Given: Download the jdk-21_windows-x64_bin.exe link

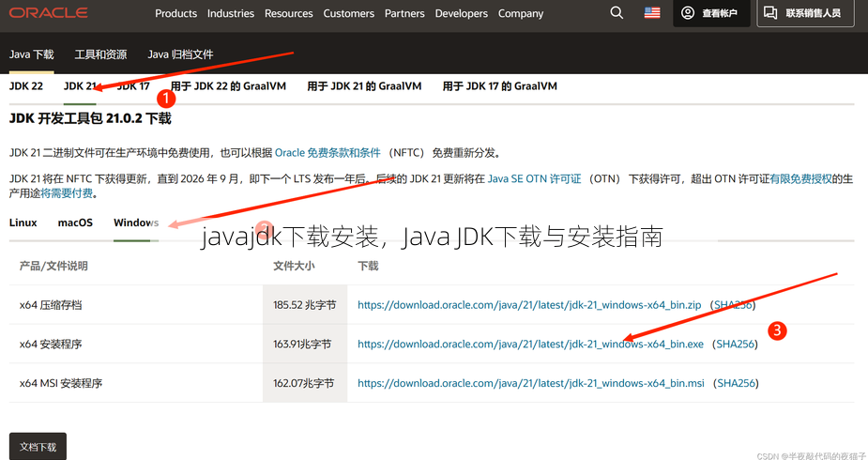Looking at the screenshot, I should (530, 345).
